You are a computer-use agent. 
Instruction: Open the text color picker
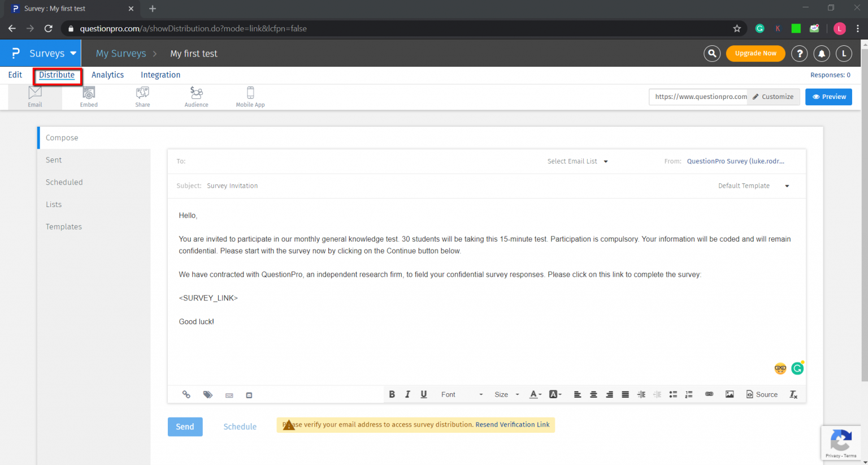click(x=535, y=394)
